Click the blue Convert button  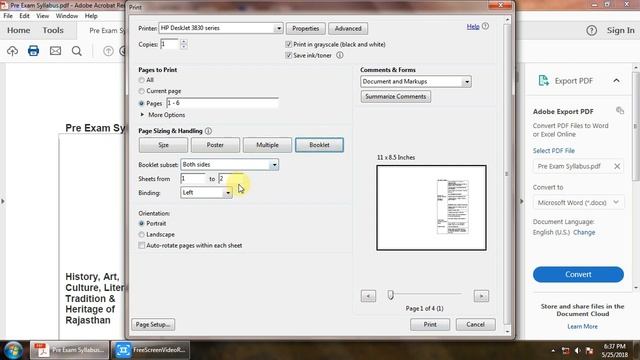(578, 274)
